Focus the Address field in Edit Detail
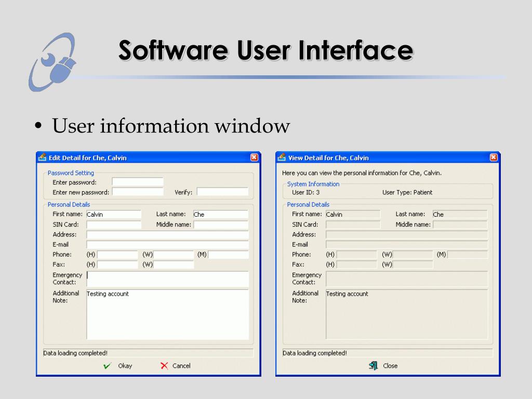 pyautogui.click(x=168, y=234)
